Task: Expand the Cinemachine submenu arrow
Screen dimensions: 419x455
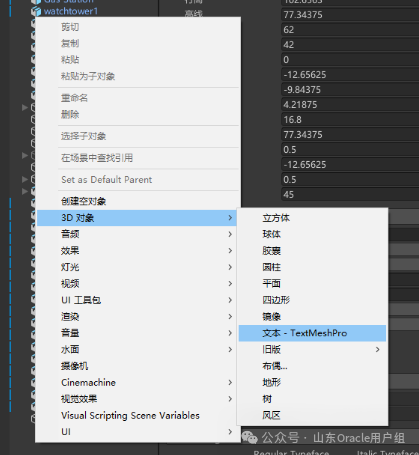Action: pos(230,383)
